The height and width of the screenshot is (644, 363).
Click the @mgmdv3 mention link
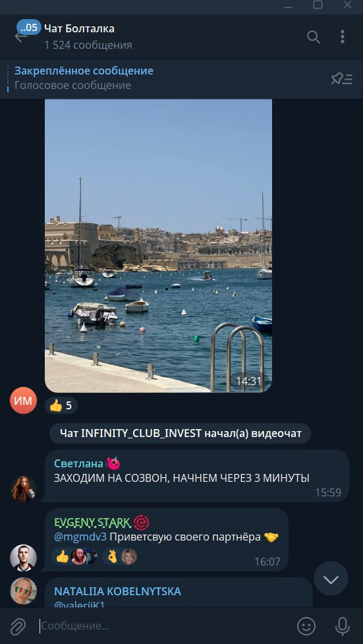pos(80,537)
